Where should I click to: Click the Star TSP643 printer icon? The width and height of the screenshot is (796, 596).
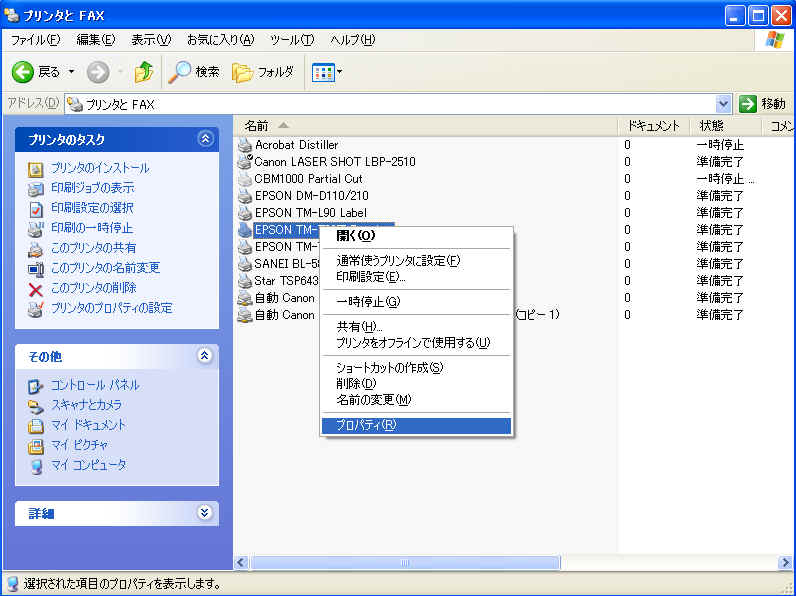pyautogui.click(x=245, y=281)
